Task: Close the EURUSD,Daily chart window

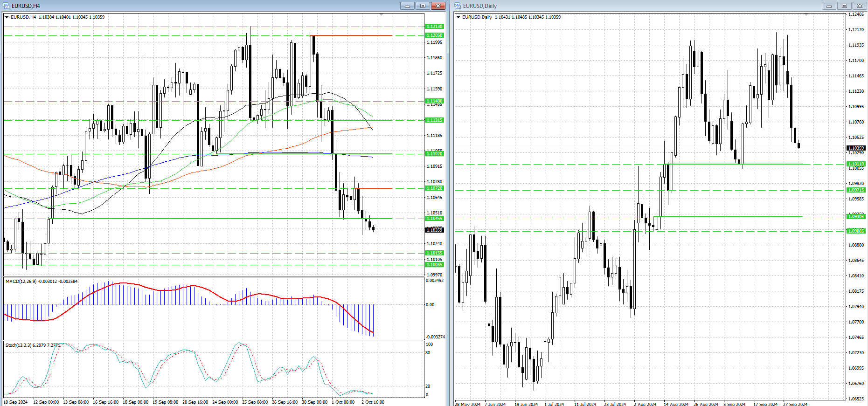Action: pos(860,6)
